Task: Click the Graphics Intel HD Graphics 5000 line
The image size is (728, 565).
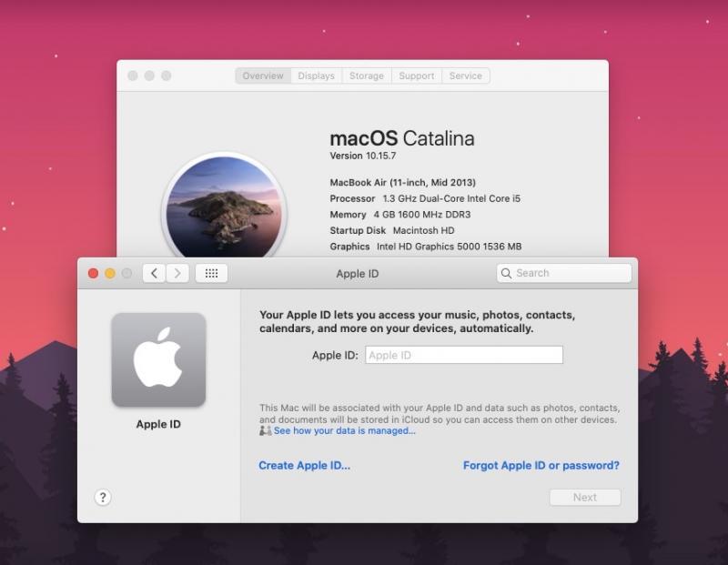Action: pos(426,247)
